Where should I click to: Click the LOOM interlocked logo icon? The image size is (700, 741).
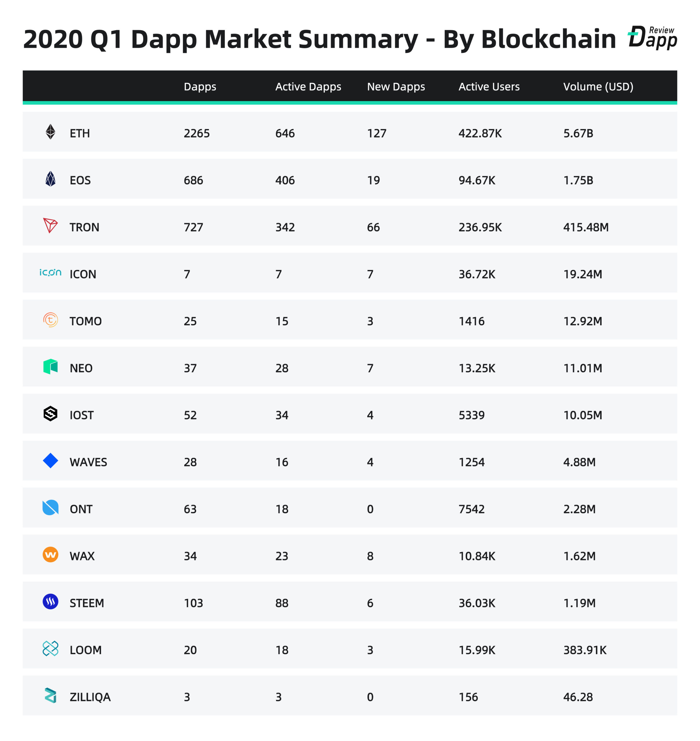50,649
